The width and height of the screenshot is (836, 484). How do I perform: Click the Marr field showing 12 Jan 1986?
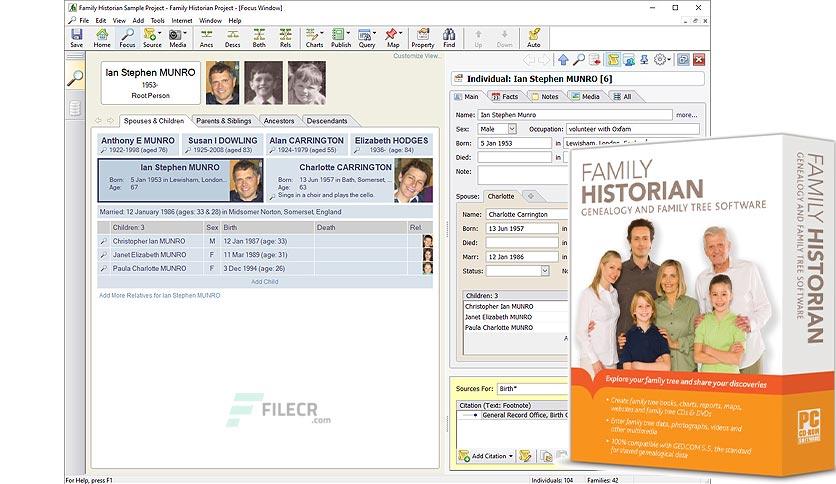[522, 257]
